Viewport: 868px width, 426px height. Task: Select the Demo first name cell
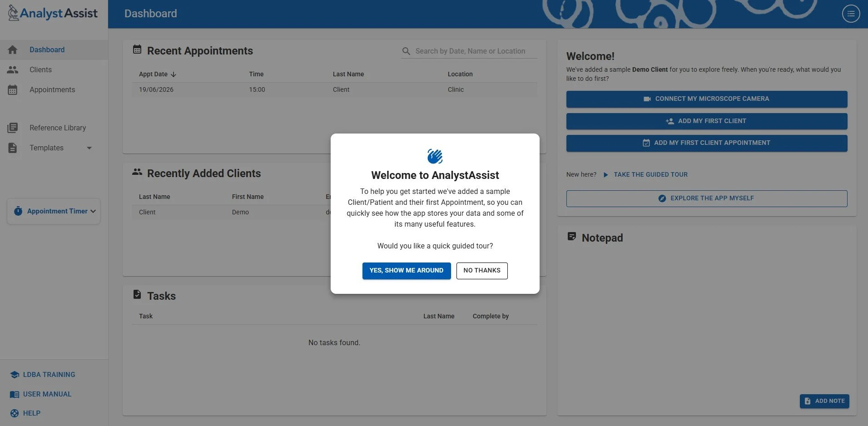click(240, 212)
